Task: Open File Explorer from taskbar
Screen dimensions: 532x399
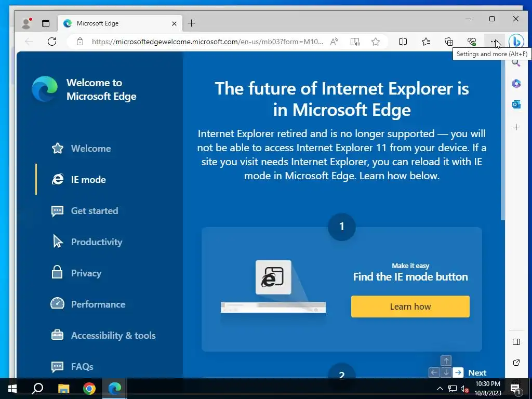Action: click(x=63, y=389)
